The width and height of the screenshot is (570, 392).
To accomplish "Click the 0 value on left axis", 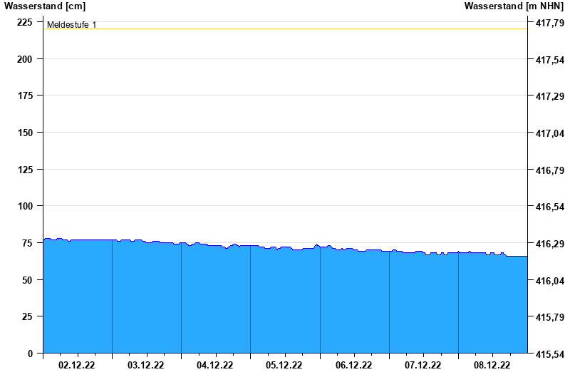I will coord(31,354).
